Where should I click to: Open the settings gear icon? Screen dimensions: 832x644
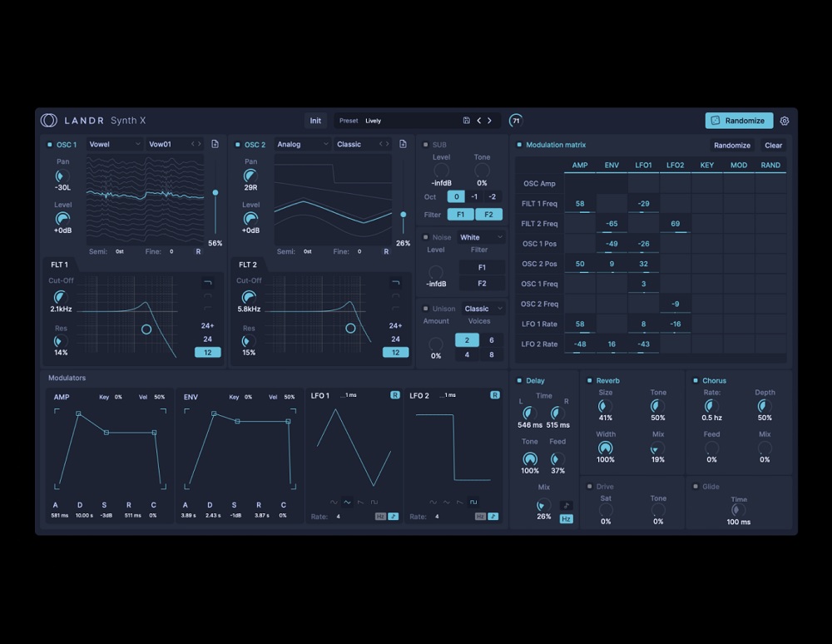pos(785,120)
